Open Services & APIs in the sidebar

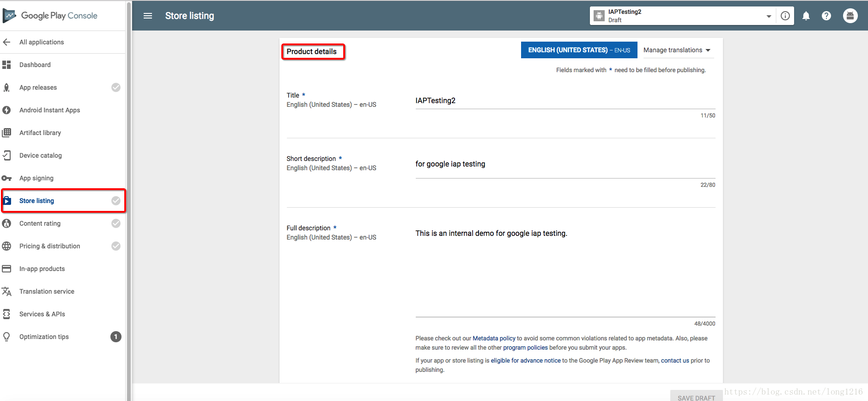click(x=42, y=314)
